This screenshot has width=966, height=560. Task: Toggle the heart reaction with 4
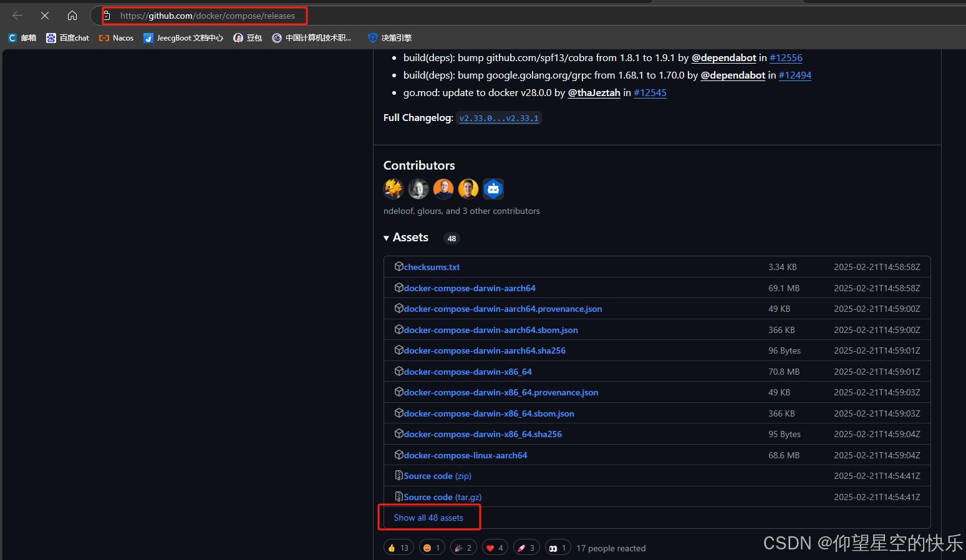coord(495,548)
